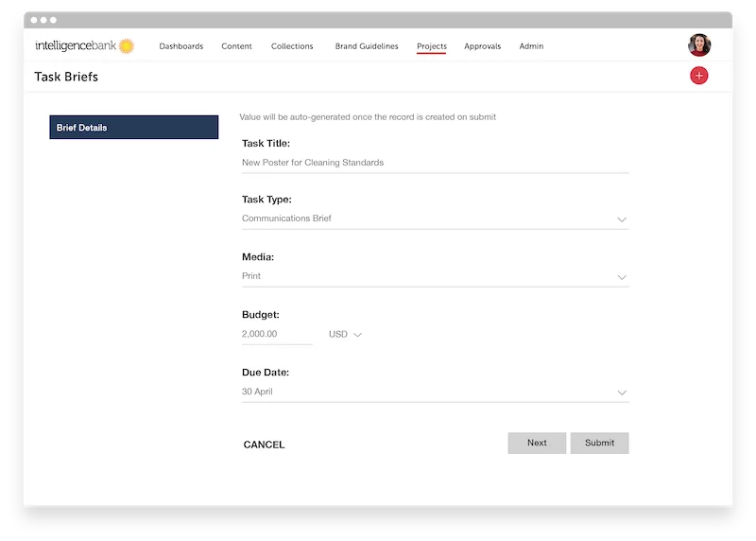This screenshot has width=756, height=541.
Task: Open the user profile avatar
Action: pyautogui.click(x=699, y=44)
